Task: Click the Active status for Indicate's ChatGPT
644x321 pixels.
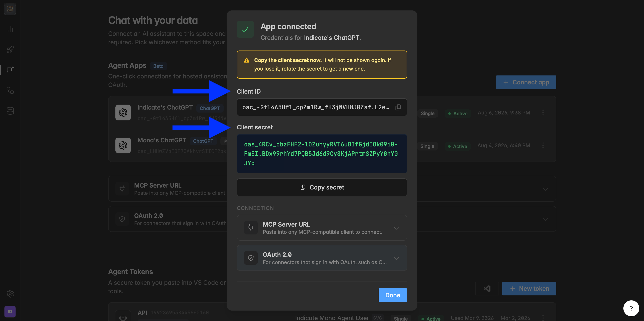Action: click(458, 113)
